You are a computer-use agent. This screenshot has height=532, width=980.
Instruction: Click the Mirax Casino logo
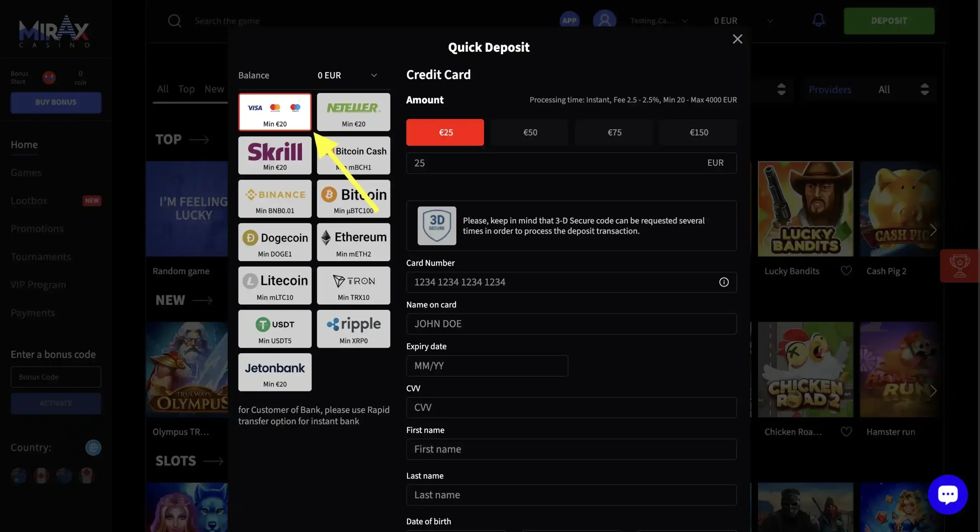(x=54, y=31)
